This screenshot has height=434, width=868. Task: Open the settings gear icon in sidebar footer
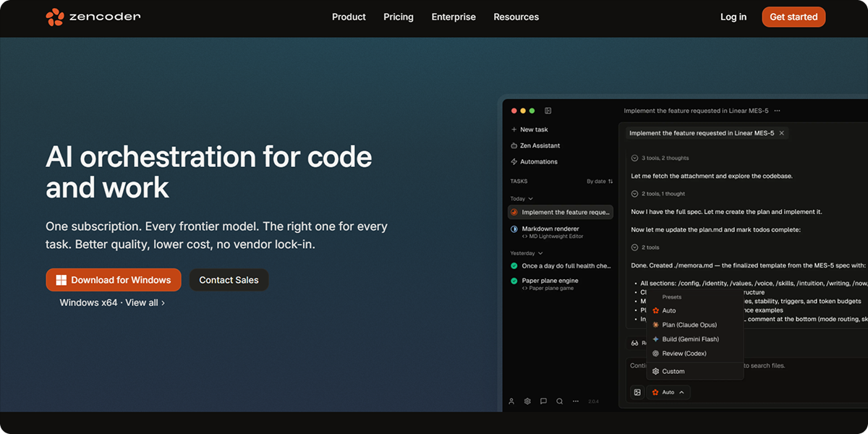(x=527, y=401)
